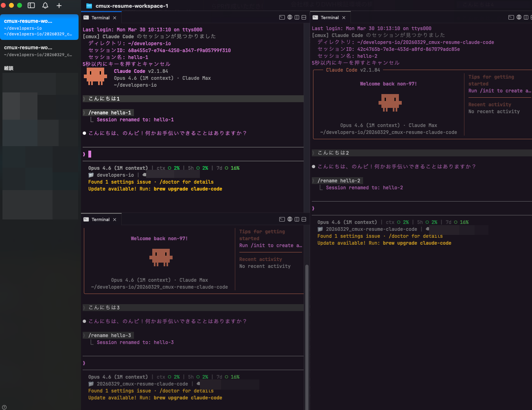Create a new workspace with the plus icon
Screen dimensions: 532x410
pos(59,6)
